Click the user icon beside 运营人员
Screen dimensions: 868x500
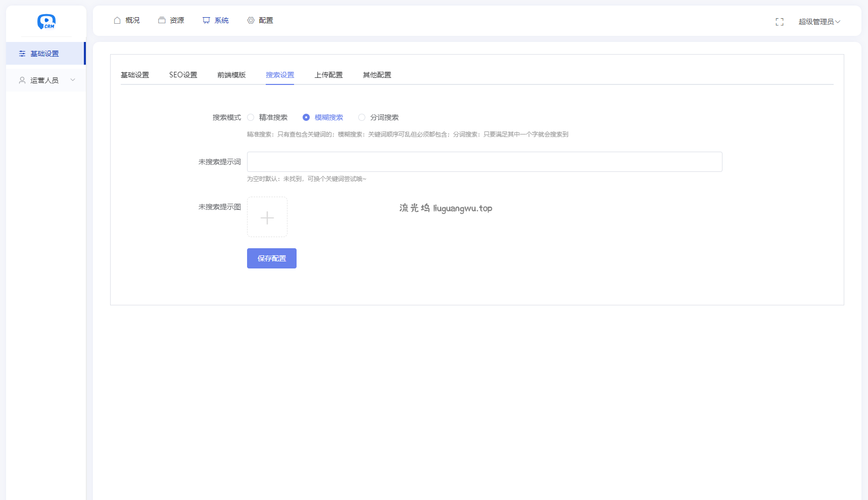pyautogui.click(x=22, y=80)
